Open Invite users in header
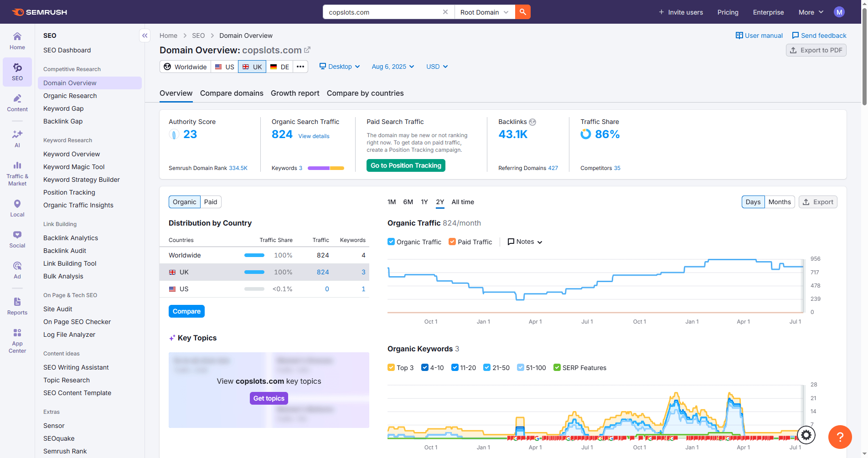The image size is (868, 458). click(x=681, y=12)
